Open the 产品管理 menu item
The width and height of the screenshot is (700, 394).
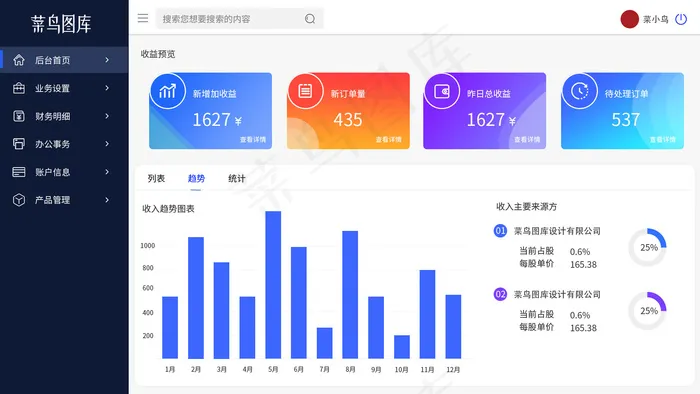click(64, 200)
